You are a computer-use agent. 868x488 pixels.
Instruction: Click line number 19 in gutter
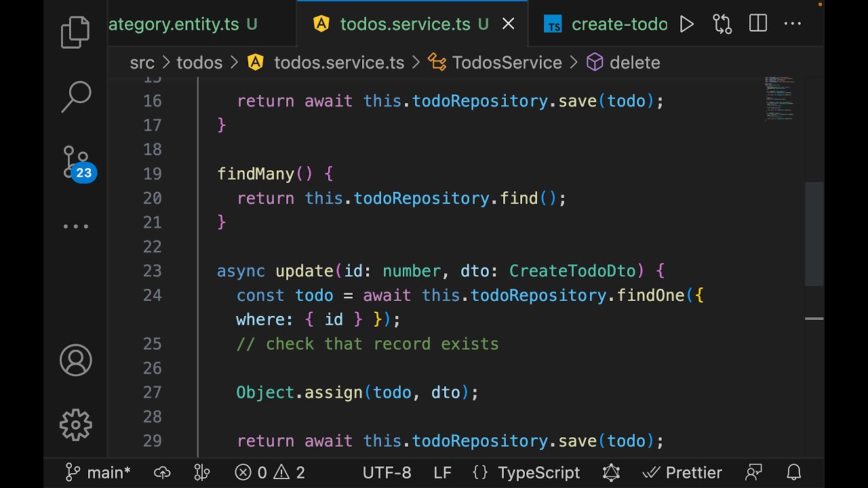pos(153,174)
